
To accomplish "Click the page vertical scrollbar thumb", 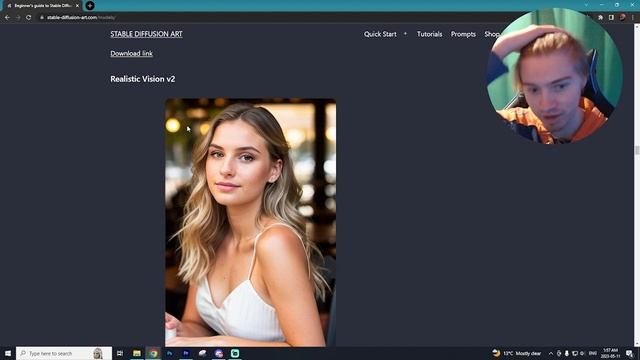I will pos(637,150).
